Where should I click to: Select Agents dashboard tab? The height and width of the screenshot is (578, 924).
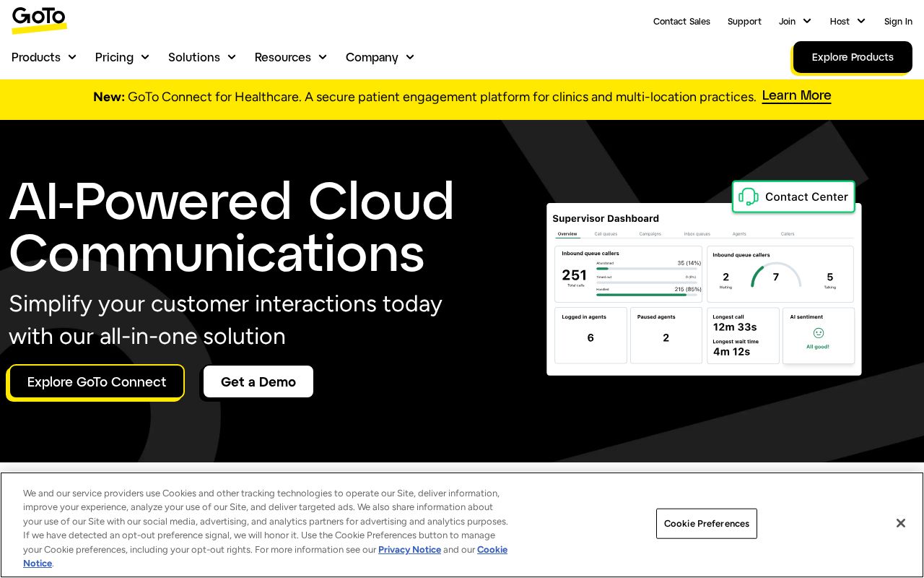[739, 234]
